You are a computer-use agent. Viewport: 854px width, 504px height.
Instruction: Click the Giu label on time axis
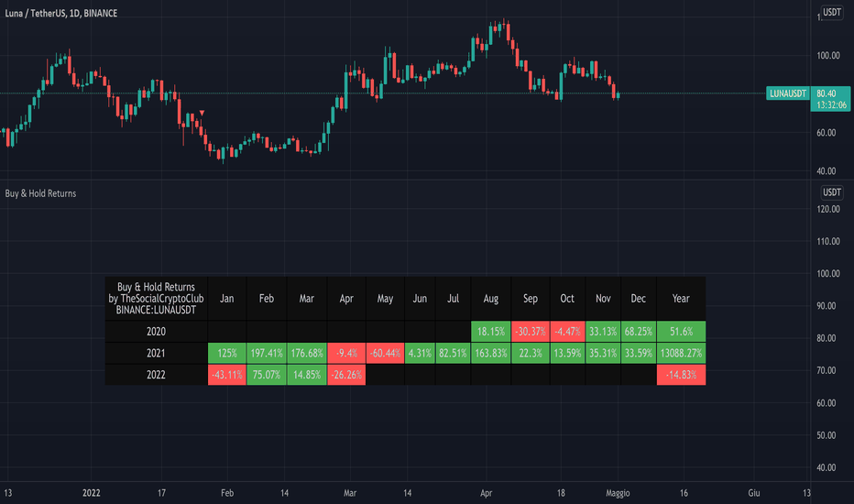[x=754, y=493]
